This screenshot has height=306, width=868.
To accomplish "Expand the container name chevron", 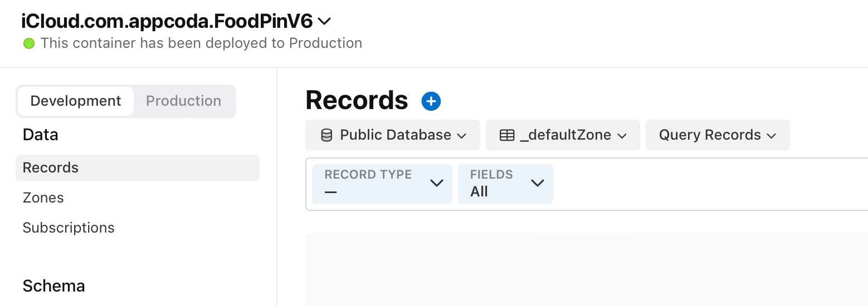I will coord(324,22).
